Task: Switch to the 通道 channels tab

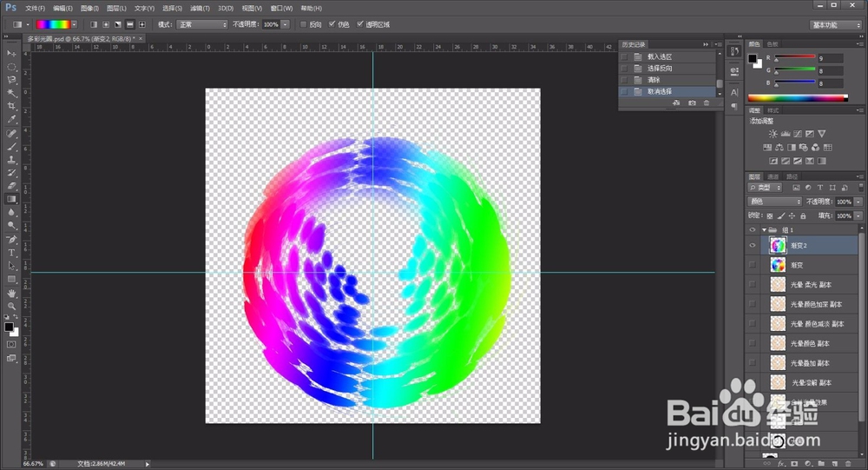Action: pyautogui.click(x=773, y=177)
